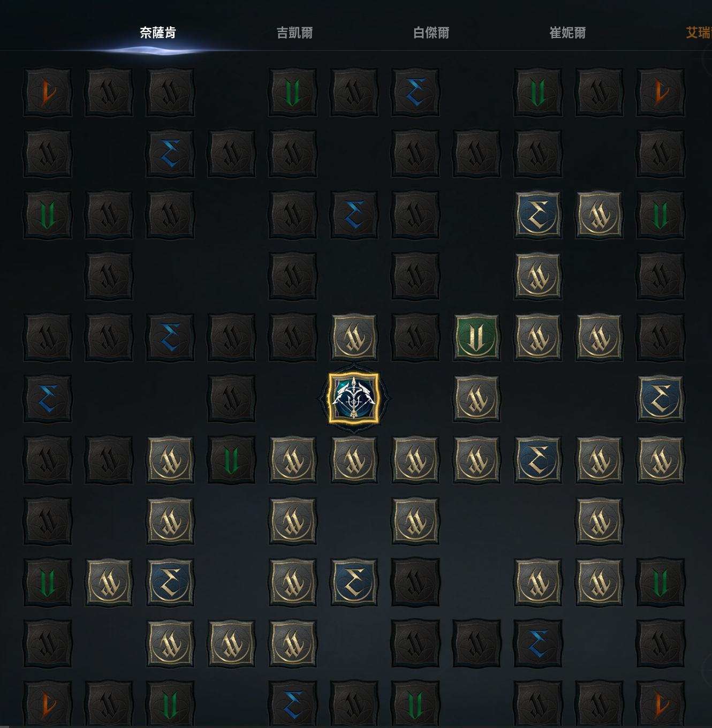The height and width of the screenshot is (728, 712).
Task: Select the central bow emblem node
Action: click(x=353, y=399)
